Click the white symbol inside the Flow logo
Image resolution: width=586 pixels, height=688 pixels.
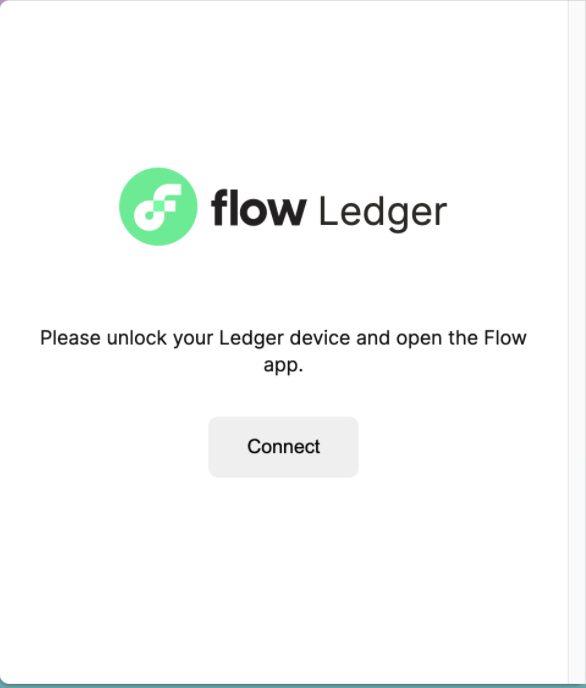click(x=157, y=207)
